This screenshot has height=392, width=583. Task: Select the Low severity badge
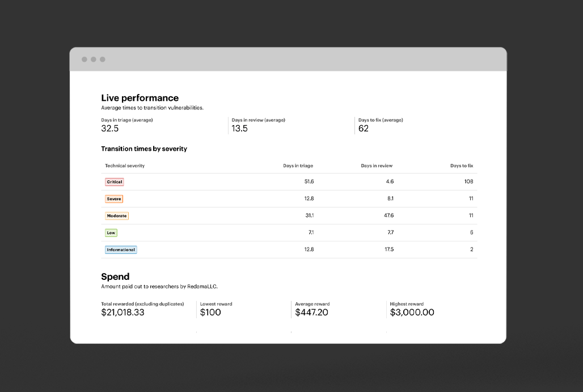pyautogui.click(x=111, y=233)
